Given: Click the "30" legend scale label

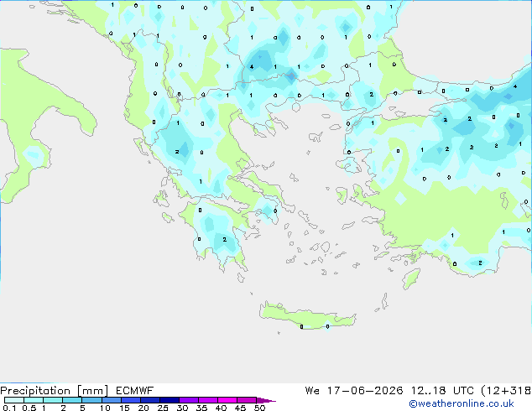Looking at the screenshot, I should 182,408.
